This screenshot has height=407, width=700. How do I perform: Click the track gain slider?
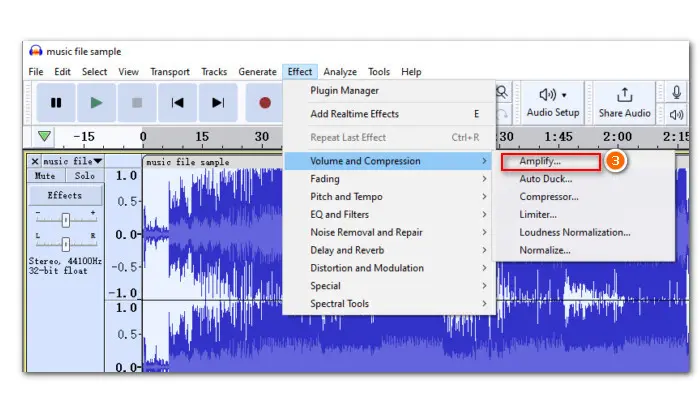(x=65, y=217)
